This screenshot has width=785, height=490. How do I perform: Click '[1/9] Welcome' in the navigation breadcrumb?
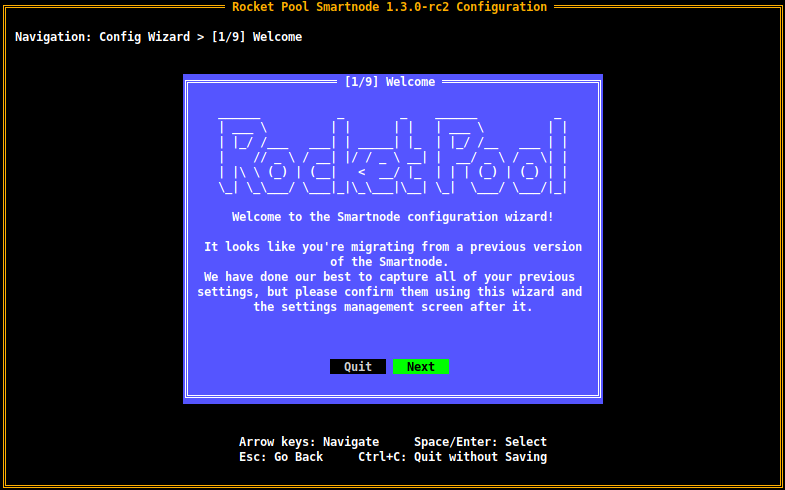(x=257, y=37)
